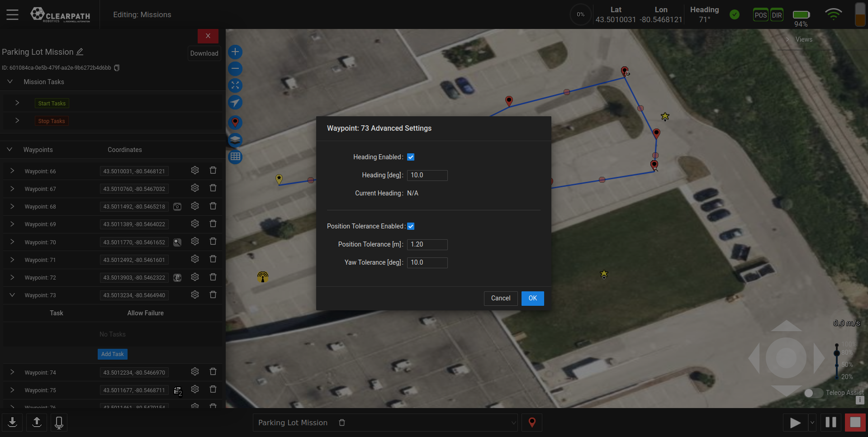Screen dimensions: 868x437
Task: Open settings gear for Waypoint: 68
Action: [195, 206]
